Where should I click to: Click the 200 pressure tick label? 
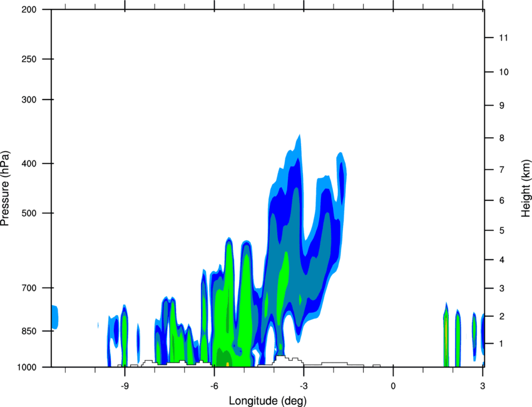pyautogui.click(x=29, y=9)
